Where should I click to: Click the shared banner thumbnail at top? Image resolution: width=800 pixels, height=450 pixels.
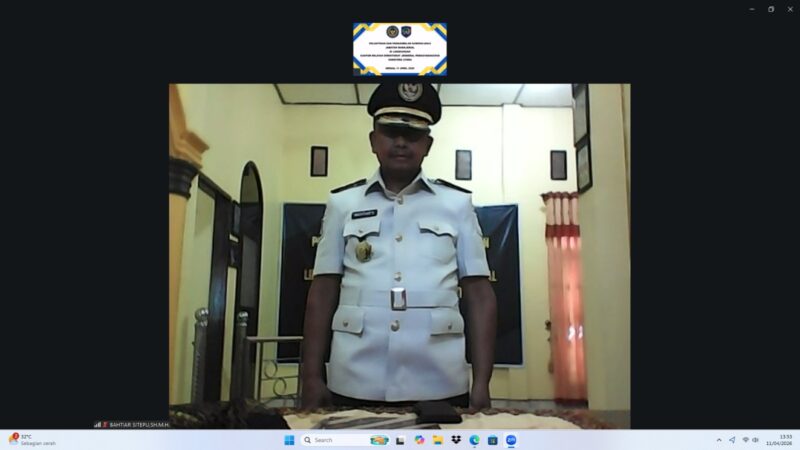(400, 49)
